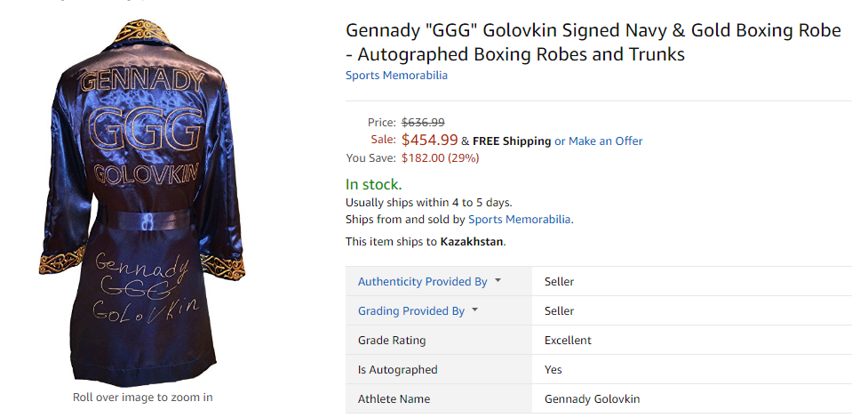Viewport: 868px width, 418px height.
Task: Click the You Save $182.00 amount
Action: pyautogui.click(x=440, y=157)
